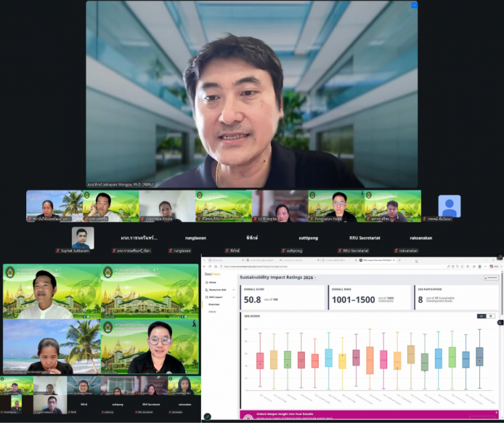
Task: Click the Unlock Deeper Insight banner text
Action: point(285,414)
